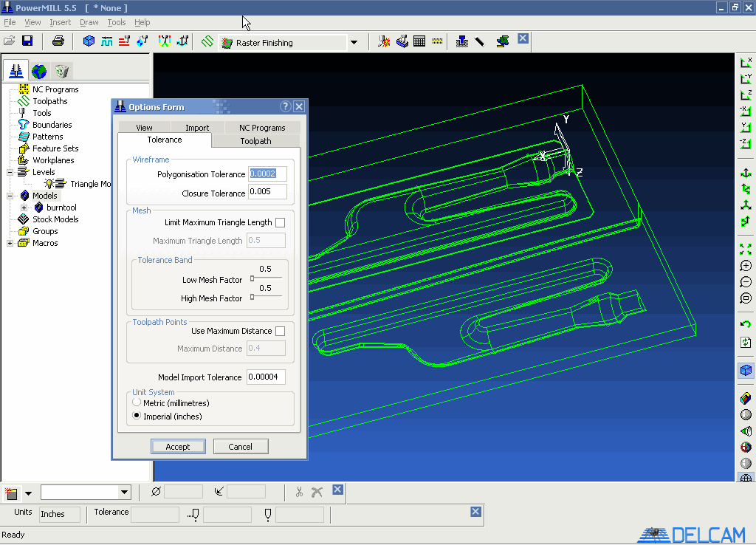756x545 pixels.
Task: Select Feature Sets in the tree
Action: [x=55, y=148]
